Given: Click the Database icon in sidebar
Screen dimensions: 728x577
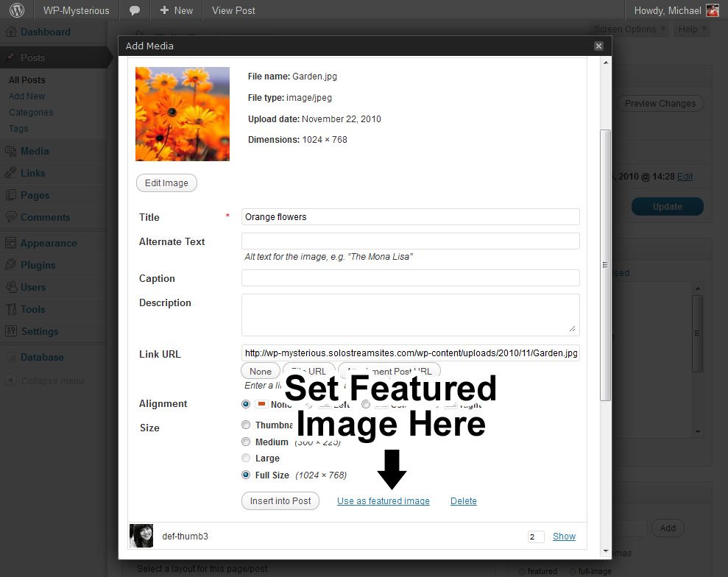Looking at the screenshot, I should 11,357.
